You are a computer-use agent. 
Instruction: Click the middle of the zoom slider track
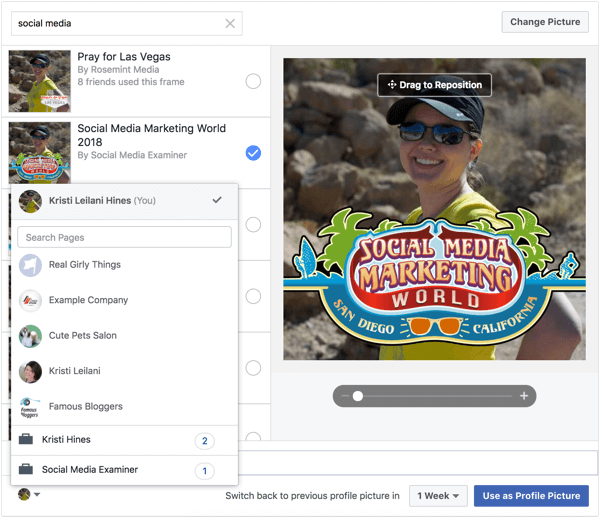[x=434, y=396]
